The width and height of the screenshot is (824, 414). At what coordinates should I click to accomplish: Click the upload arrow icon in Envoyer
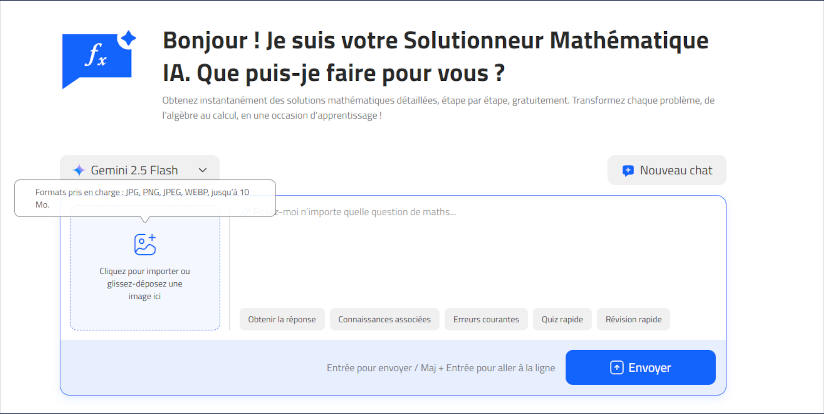coord(617,368)
